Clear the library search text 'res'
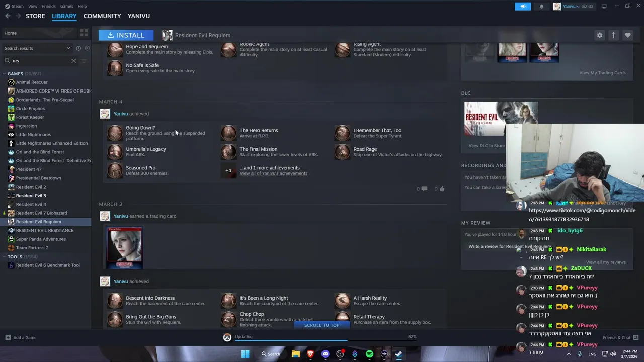The height and width of the screenshot is (362, 644). click(x=73, y=61)
